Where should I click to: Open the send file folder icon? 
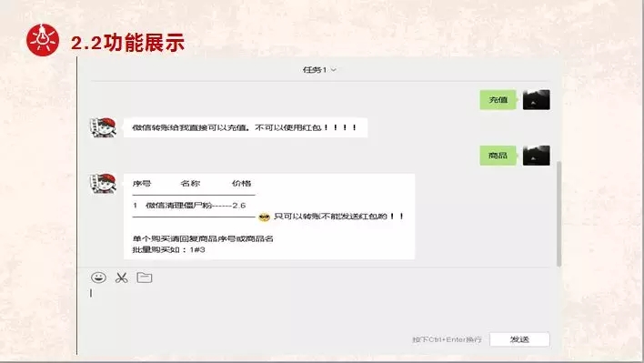coord(144,277)
